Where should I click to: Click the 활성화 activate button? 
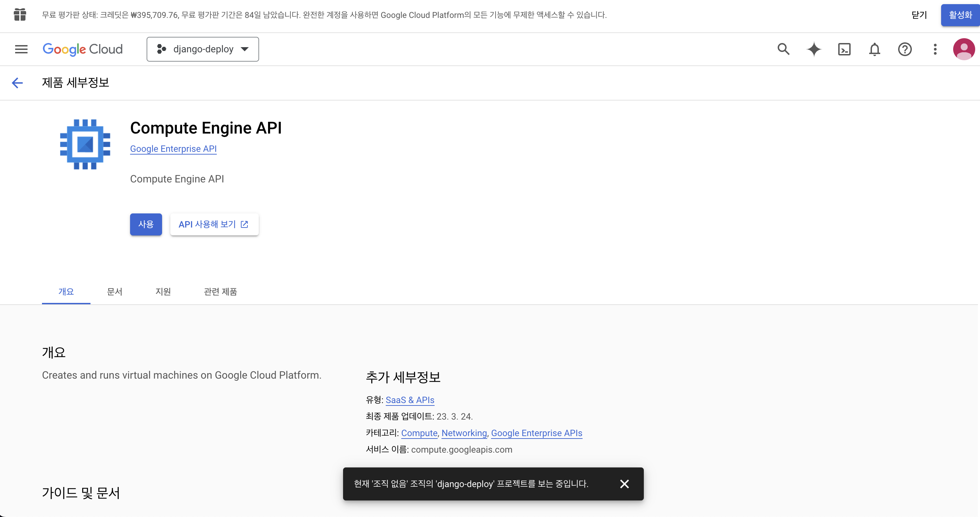960,15
